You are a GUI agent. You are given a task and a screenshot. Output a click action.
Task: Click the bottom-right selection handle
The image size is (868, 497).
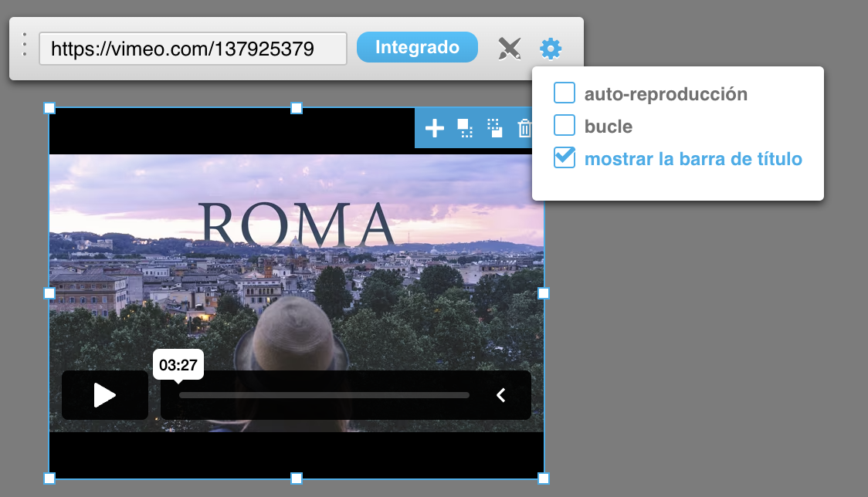[544, 478]
